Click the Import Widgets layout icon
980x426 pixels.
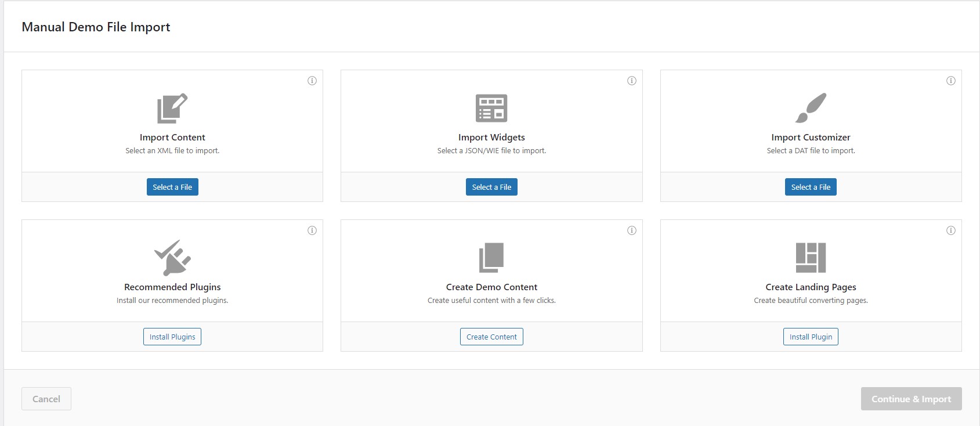click(x=491, y=108)
